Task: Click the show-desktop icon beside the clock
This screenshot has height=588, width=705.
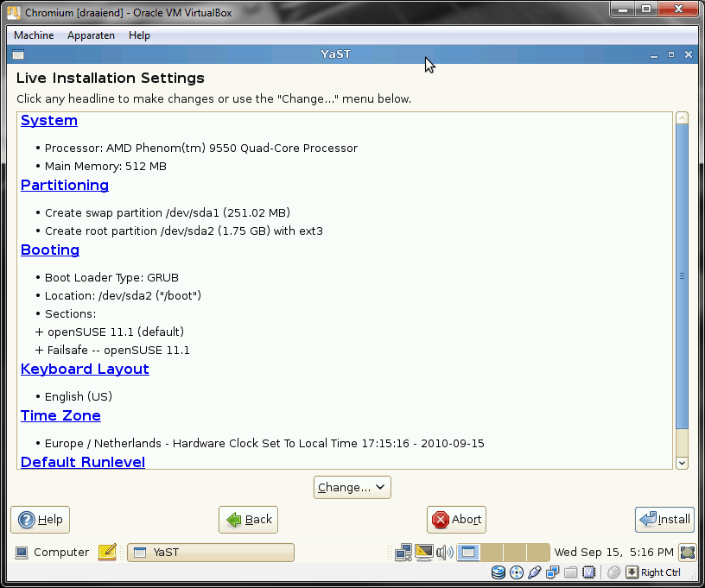Action: 688,553
